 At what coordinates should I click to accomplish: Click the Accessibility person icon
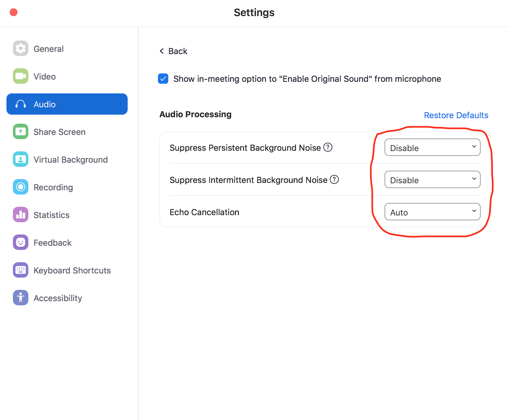[x=21, y=298]
